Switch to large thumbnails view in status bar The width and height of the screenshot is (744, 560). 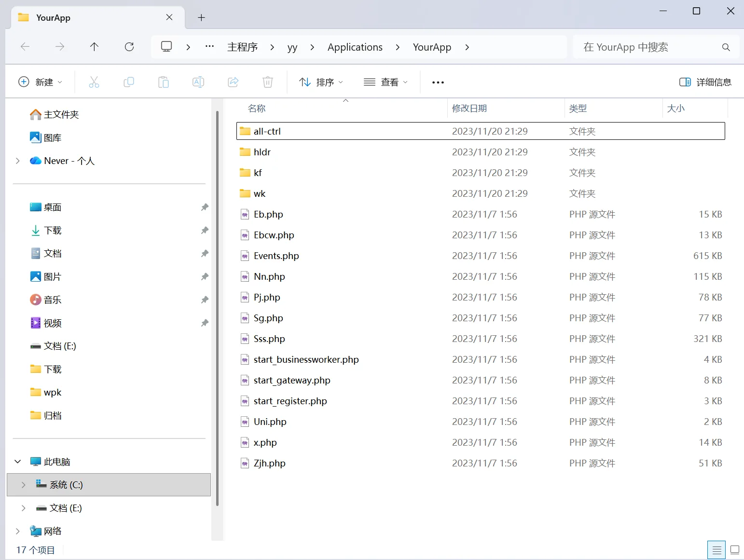click(735, 550)
